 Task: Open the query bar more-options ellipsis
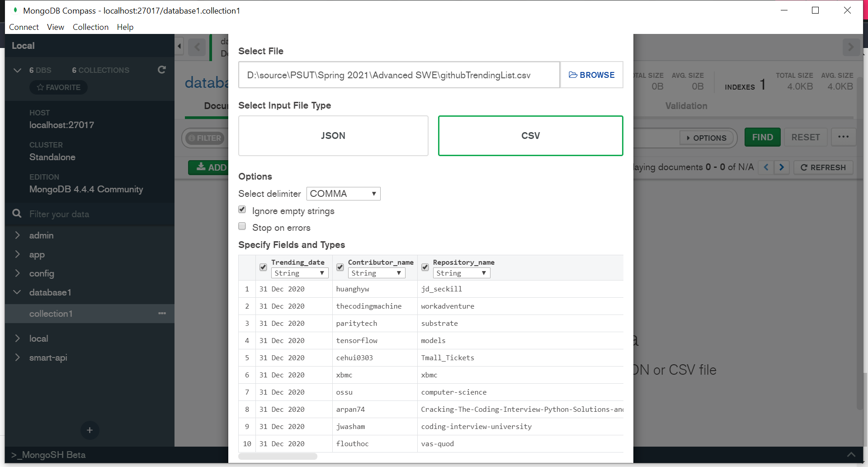click(x=843, y=137)
